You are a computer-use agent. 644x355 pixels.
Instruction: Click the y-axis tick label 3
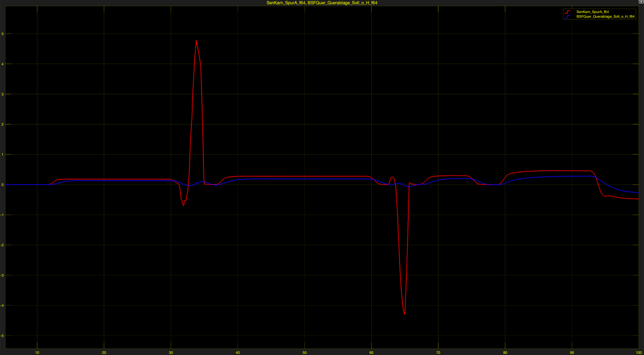pos(2,94)
